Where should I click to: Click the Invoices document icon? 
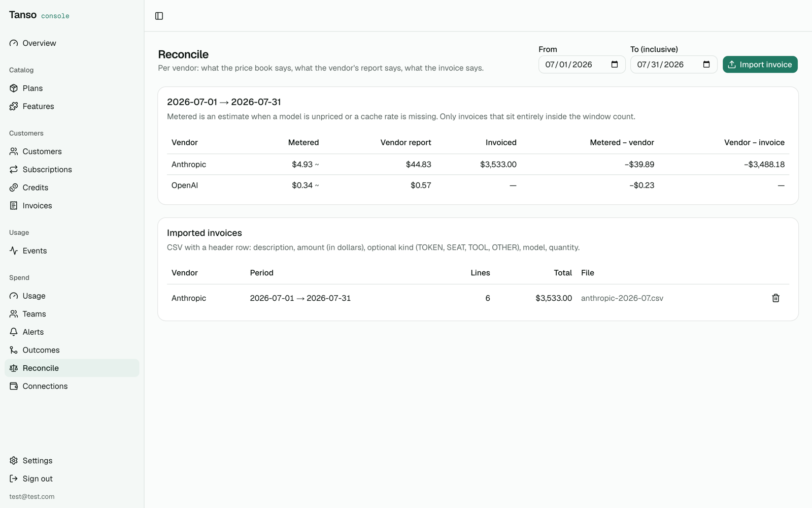[14, 206]
